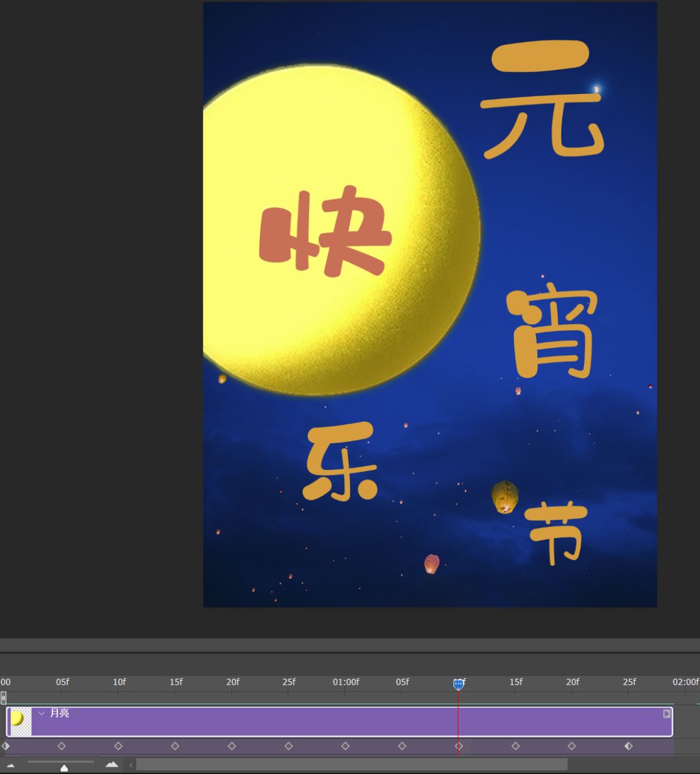Select the keyframe diamond under 10f
Viewport: 700px width, 774px height.
118,746
